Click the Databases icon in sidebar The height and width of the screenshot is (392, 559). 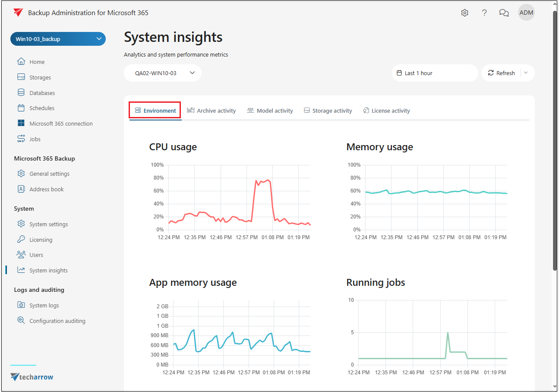click(21, 93)
